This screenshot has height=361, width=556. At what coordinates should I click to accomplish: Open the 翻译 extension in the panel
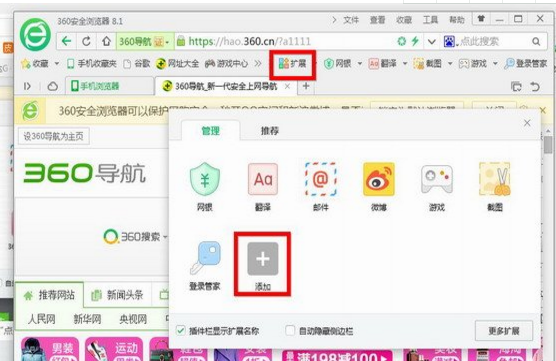263,187
